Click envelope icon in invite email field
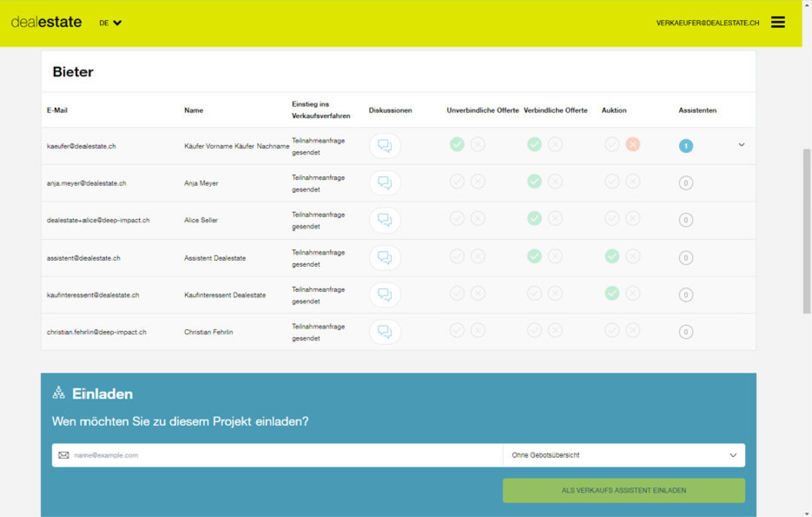 (63, 455)
